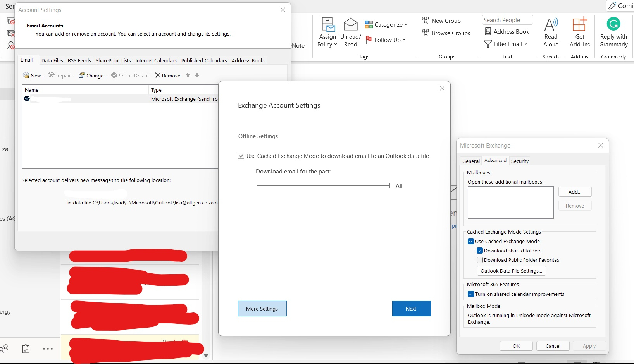
Task: Click Set as Default checkmark tool
Action: [131, 76]
